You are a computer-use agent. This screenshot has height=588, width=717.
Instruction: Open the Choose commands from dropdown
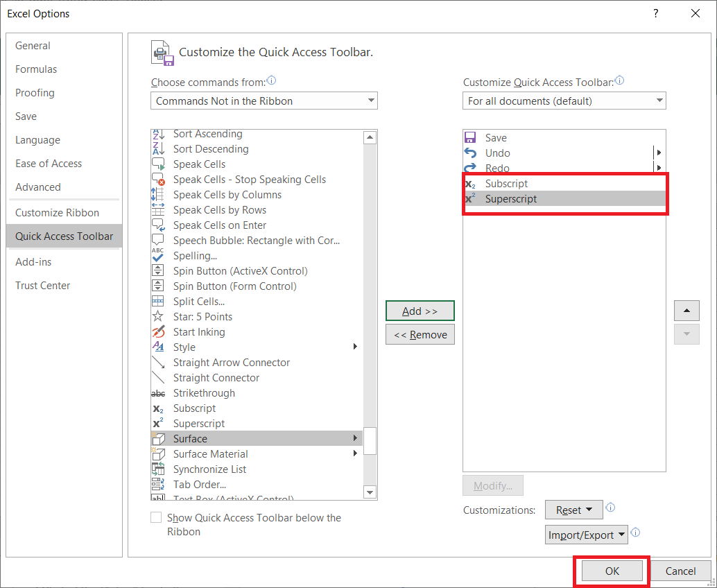pos(264,101)
